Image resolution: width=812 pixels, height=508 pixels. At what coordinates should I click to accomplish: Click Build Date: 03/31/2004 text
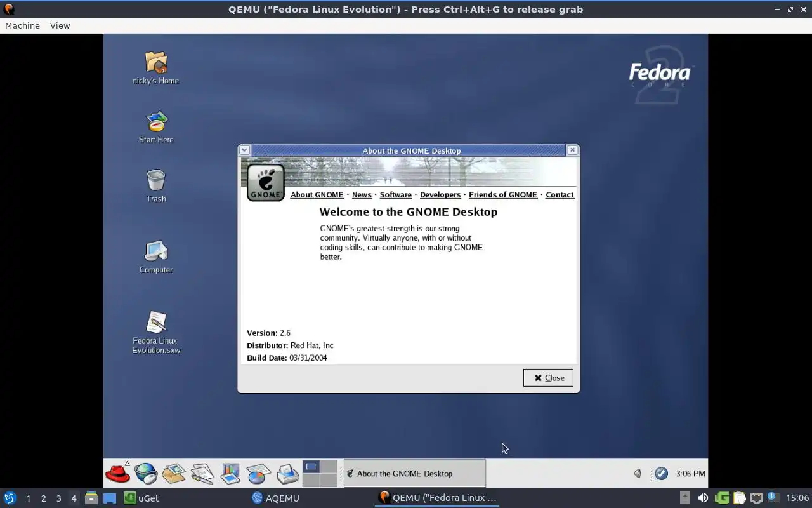[287, 358]
